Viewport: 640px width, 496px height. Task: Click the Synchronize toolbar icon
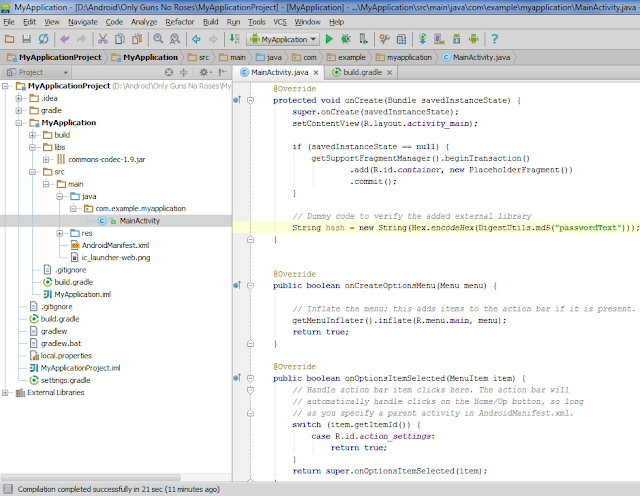pos(43,39)
